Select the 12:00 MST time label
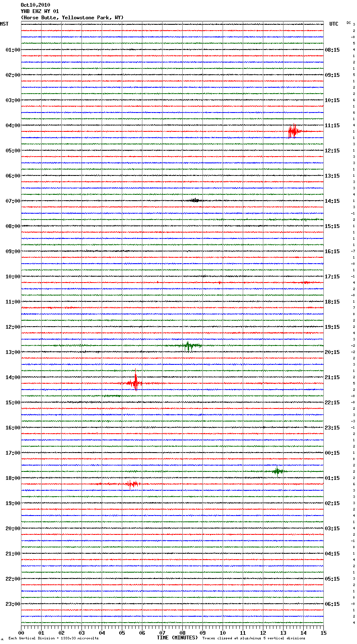This screenshot has width=357, height=644. tap(13, 327)
